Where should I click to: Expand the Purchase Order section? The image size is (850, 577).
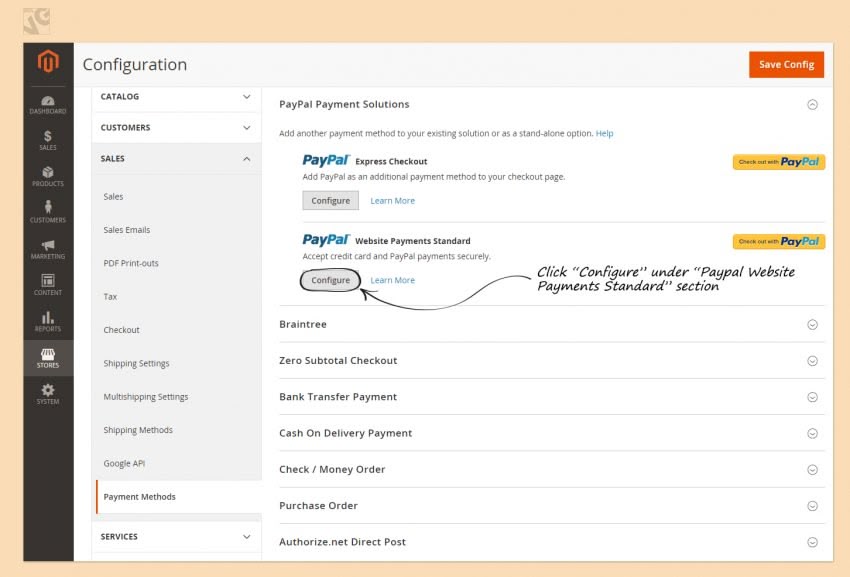pyautogui.click(x=812, y=506)
